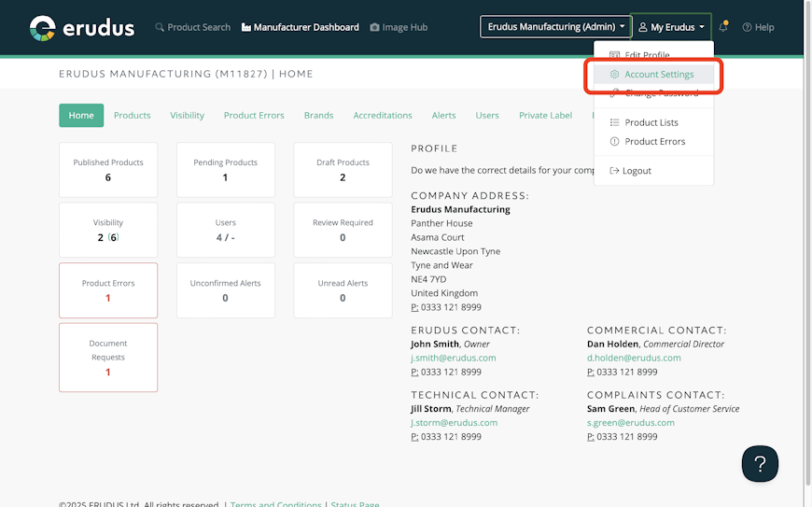
Task: Email s.green@erudus.com link
Action: (x=631, y=423)
